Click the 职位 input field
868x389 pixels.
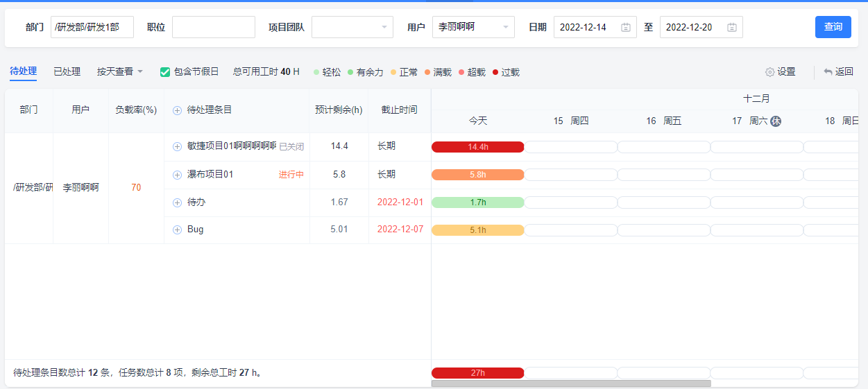pyautogui.click(x=214, y=27)
